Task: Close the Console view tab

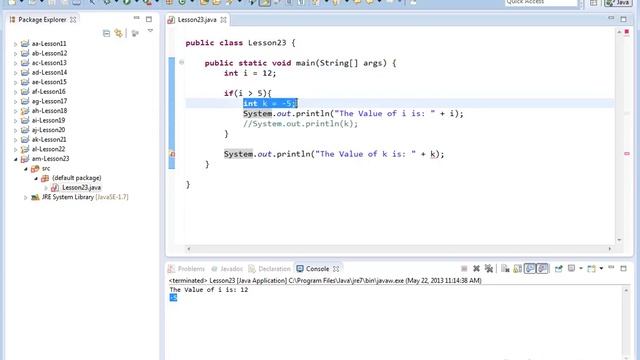Action: tap(336, 269)
